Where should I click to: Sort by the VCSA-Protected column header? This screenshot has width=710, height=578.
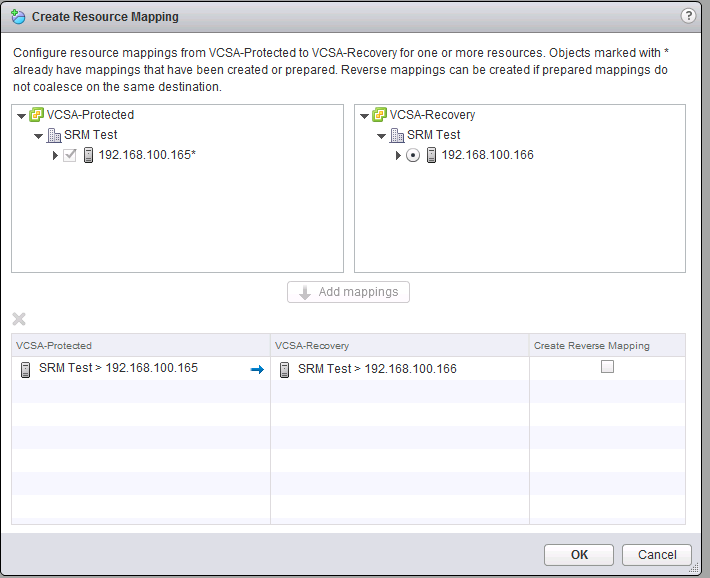pos(140,345)
